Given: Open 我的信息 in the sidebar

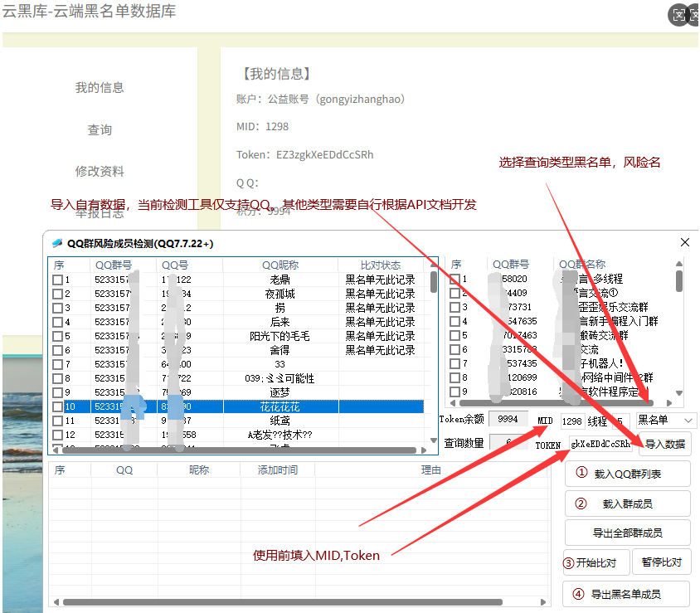Looking at the screenshot, I should [99, 87].
